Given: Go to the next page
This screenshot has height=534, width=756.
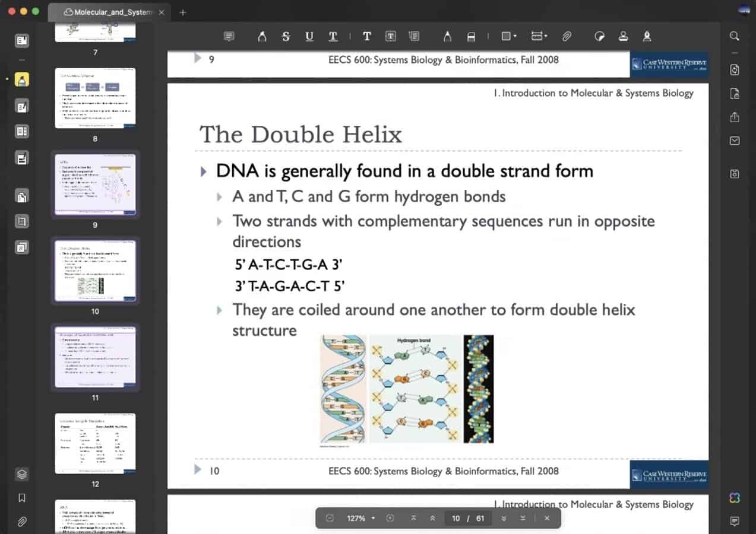Looking at the screenshot, I should click(x=504, y=518).
